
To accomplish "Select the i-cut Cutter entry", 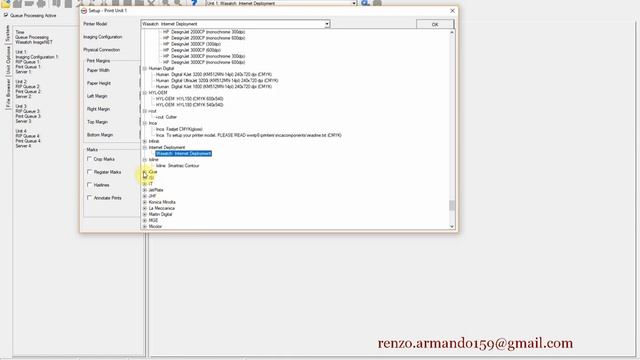I will [166, 117].
